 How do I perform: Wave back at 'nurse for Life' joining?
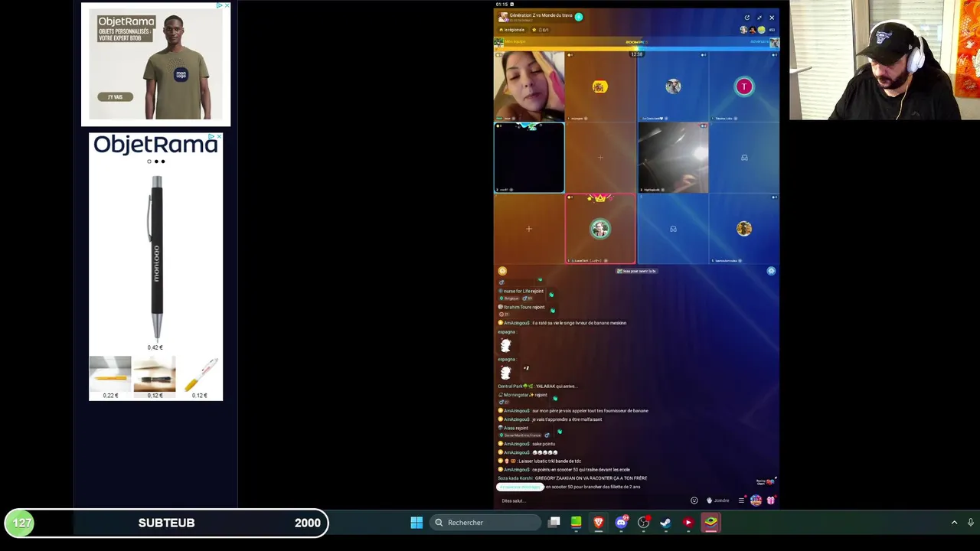(550, 294)
